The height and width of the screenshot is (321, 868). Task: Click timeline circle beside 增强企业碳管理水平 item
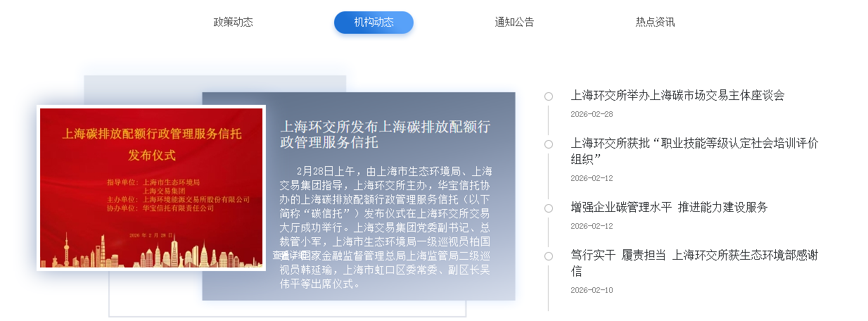(549, 208)
